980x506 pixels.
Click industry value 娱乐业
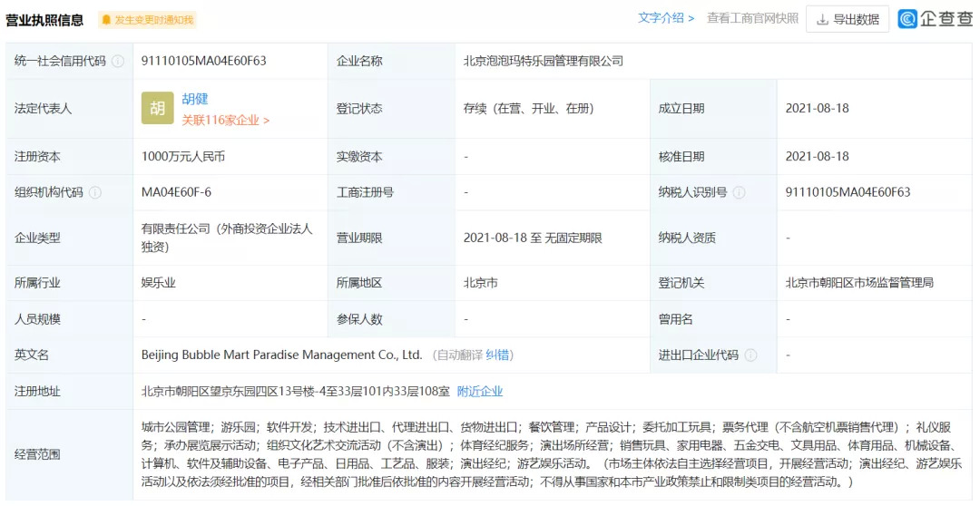(x=159, y=283)
